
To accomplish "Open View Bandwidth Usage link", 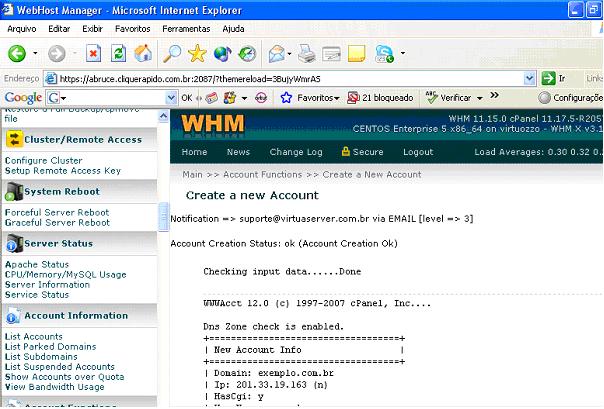I will (x=54, y=387).
